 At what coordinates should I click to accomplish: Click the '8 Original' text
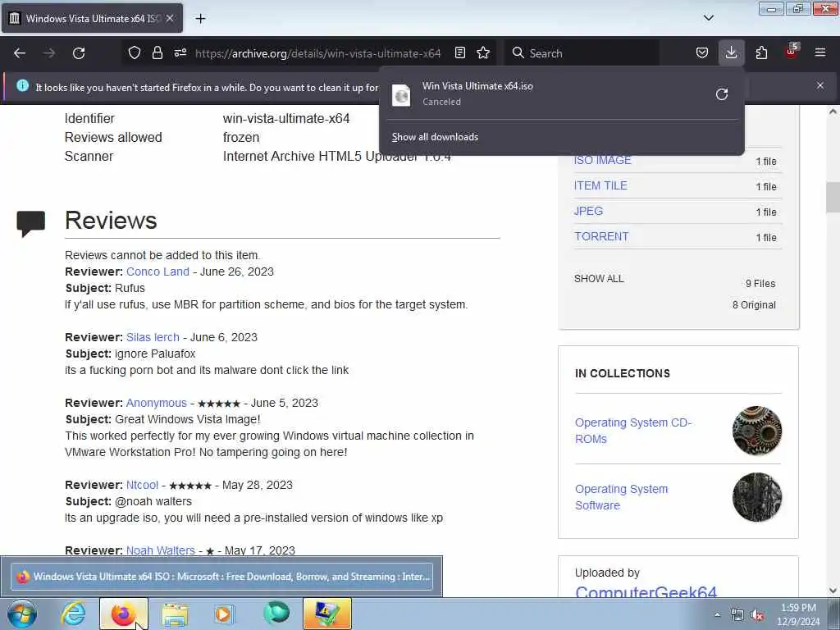[x=754, y=305]
